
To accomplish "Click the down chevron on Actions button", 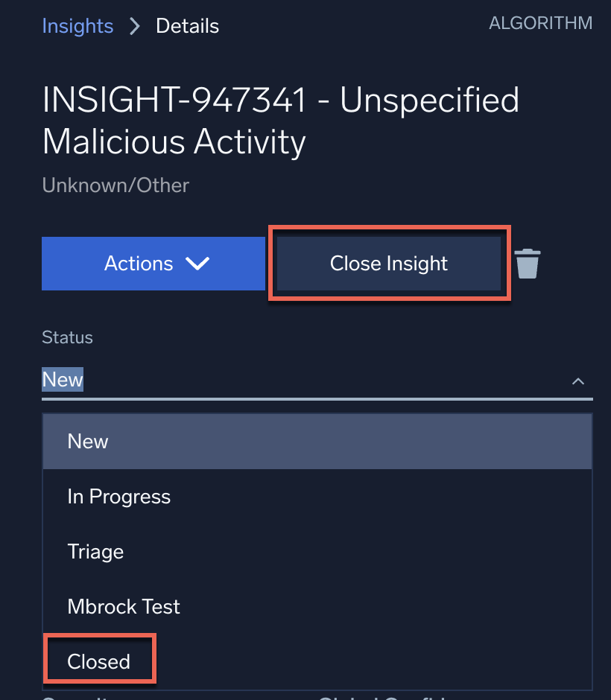I will click(x=197, y=264).
